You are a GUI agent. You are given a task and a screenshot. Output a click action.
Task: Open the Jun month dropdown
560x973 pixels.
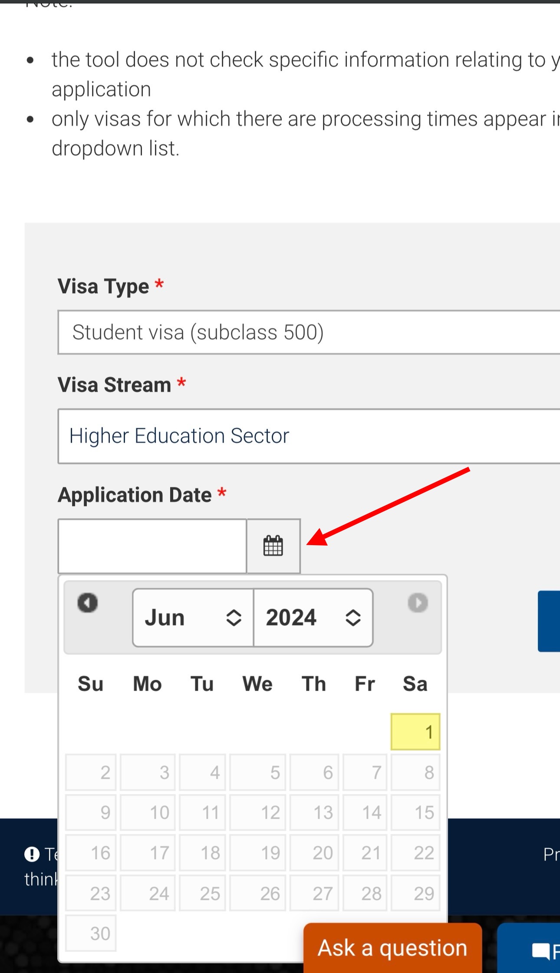(193, 618)
